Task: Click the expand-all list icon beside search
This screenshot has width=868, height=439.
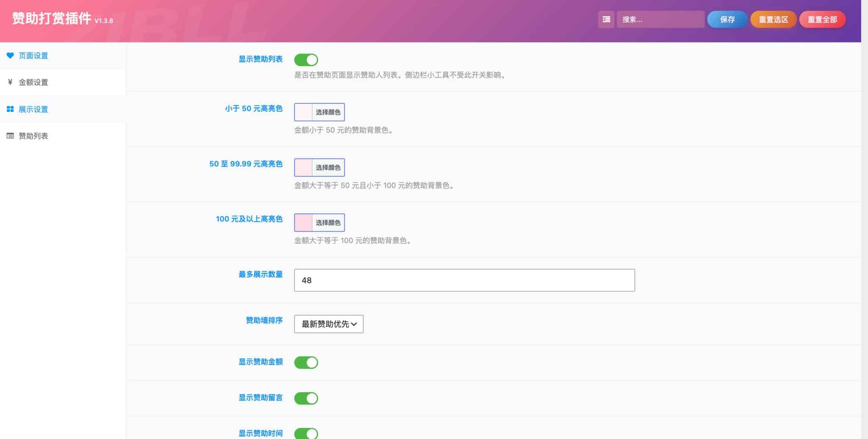Action: [606, 19]
